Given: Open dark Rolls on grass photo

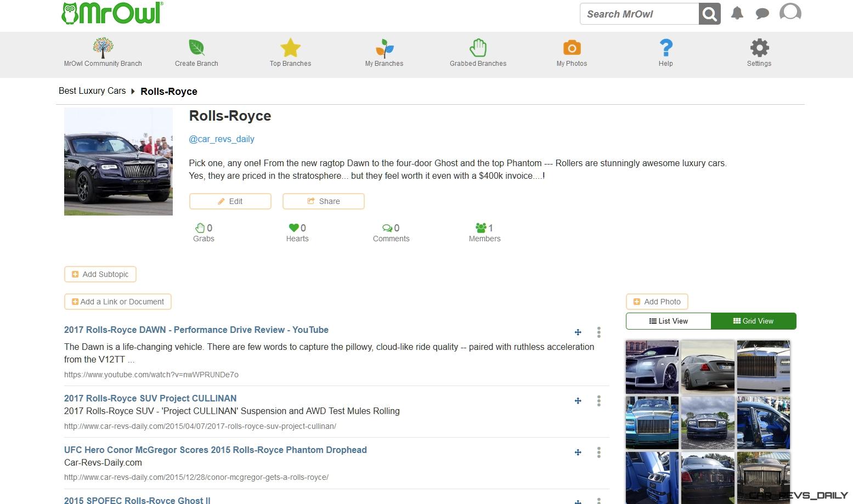Looking at the screenshot, I should coord(708,423).
